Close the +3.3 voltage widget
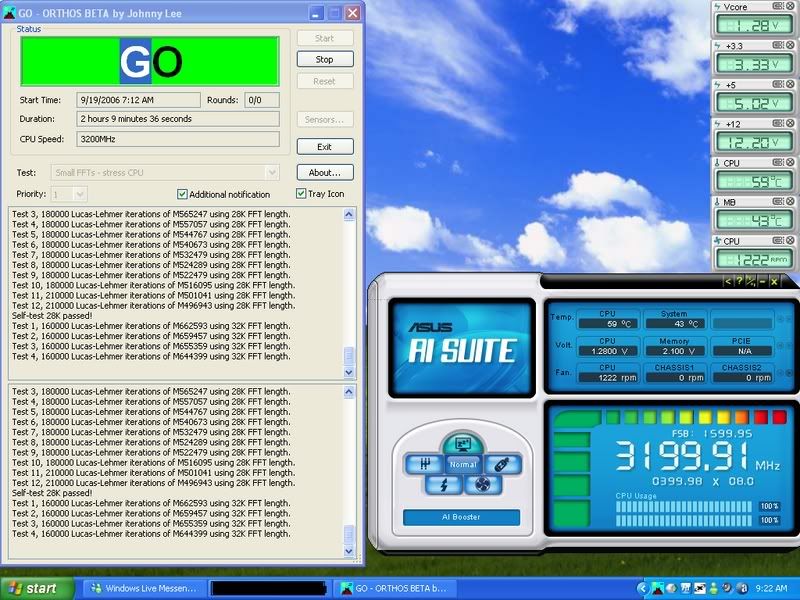800x600 pixels. (x=790, y=45)
